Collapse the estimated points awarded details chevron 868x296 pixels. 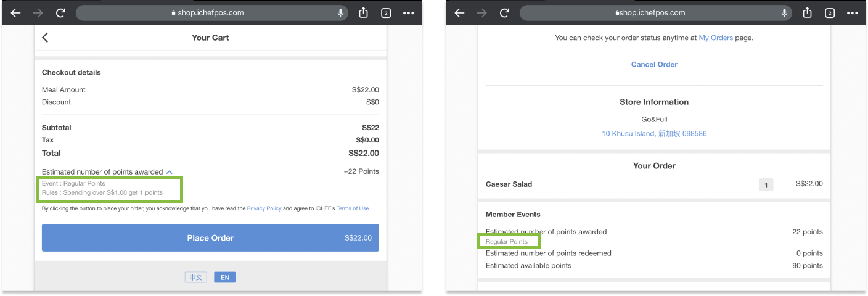[x=170, y=172]
